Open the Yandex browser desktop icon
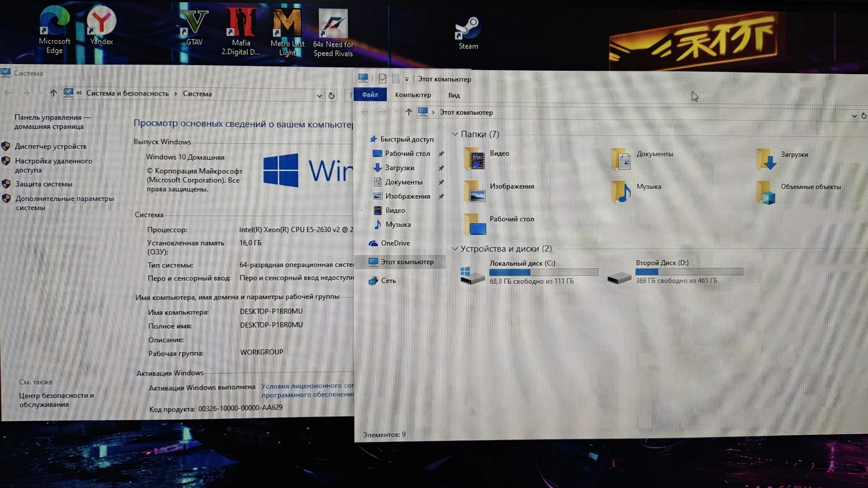Image resolution: width=868 pixels, height=488 pixels. click(x=101, y=26)
